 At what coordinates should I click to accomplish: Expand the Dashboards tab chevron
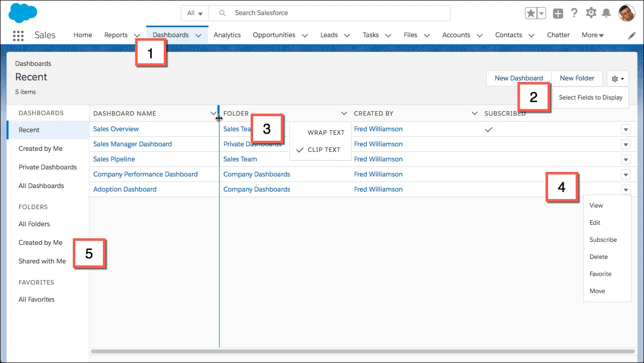(x=198, y=36)
